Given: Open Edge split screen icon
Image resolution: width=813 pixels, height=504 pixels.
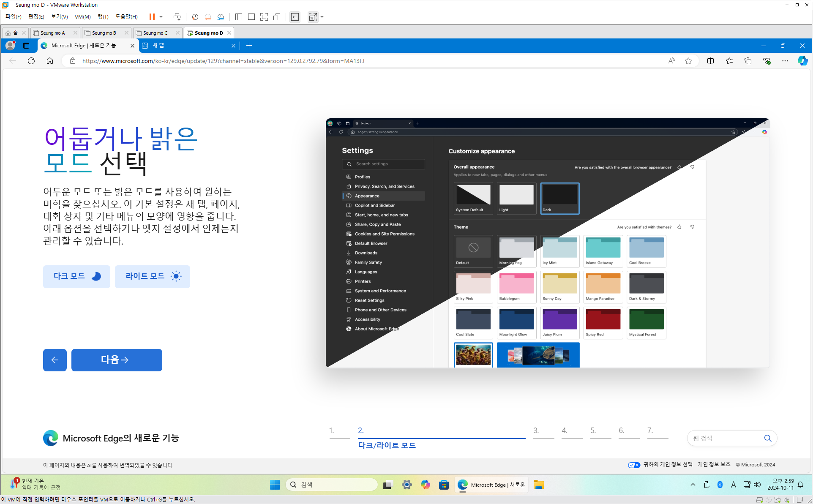Looking at the screenshot, I should 710,61.
